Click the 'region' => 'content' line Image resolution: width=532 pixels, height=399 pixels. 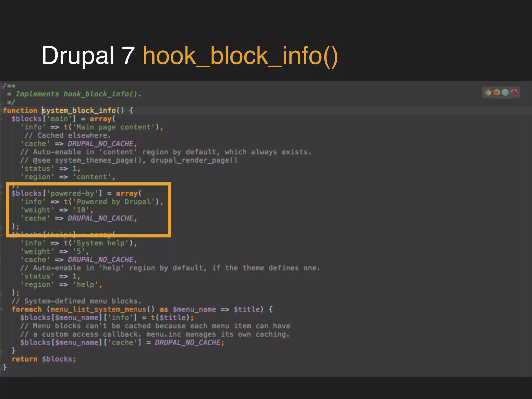(x=68, y=177)
